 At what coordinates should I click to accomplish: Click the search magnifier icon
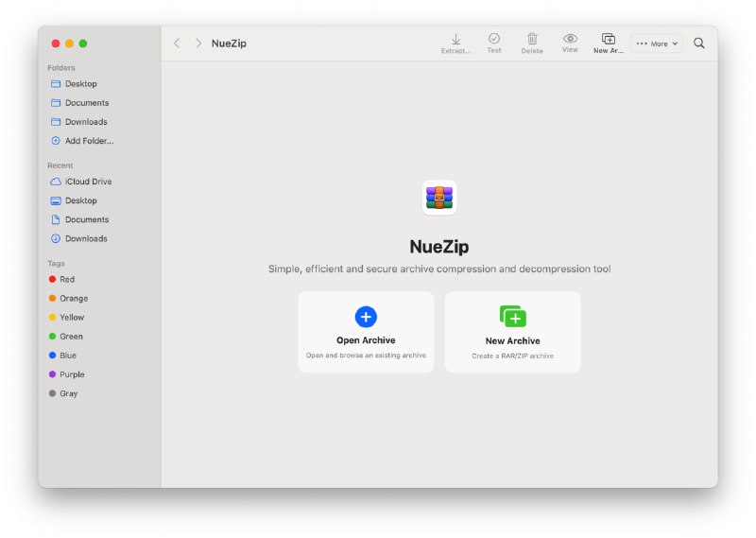tap(698, 43)
